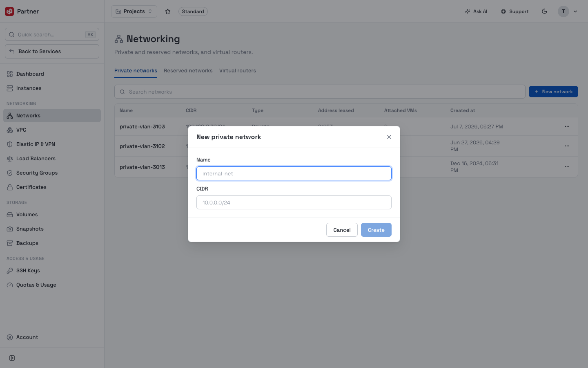Go back via Back to Services

(x=52, y=52)
